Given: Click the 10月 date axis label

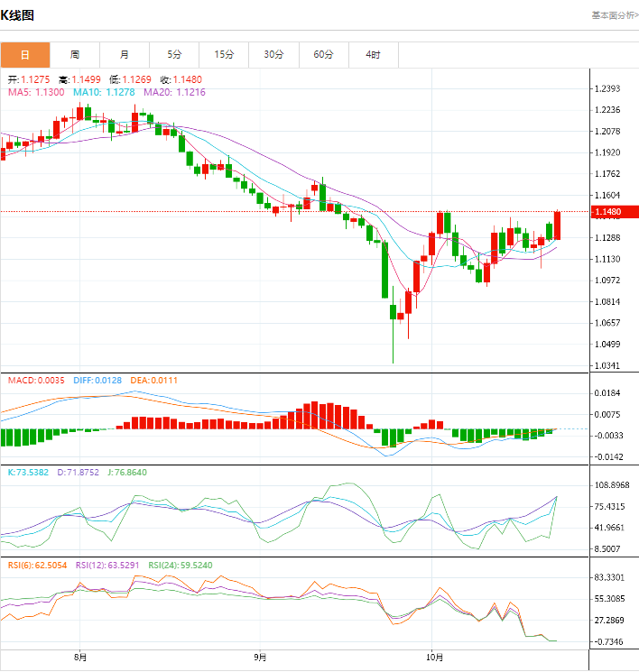Looking at the screenshot, I should (434, 657).
